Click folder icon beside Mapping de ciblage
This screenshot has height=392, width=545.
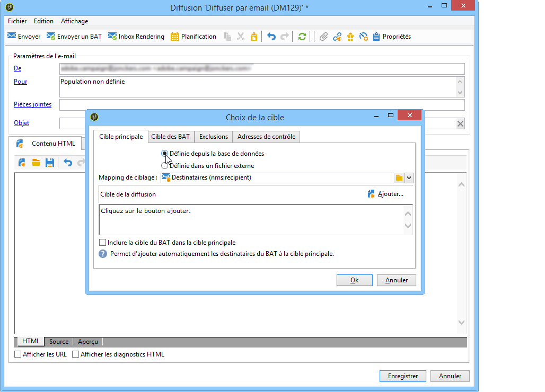pos(399,178)
